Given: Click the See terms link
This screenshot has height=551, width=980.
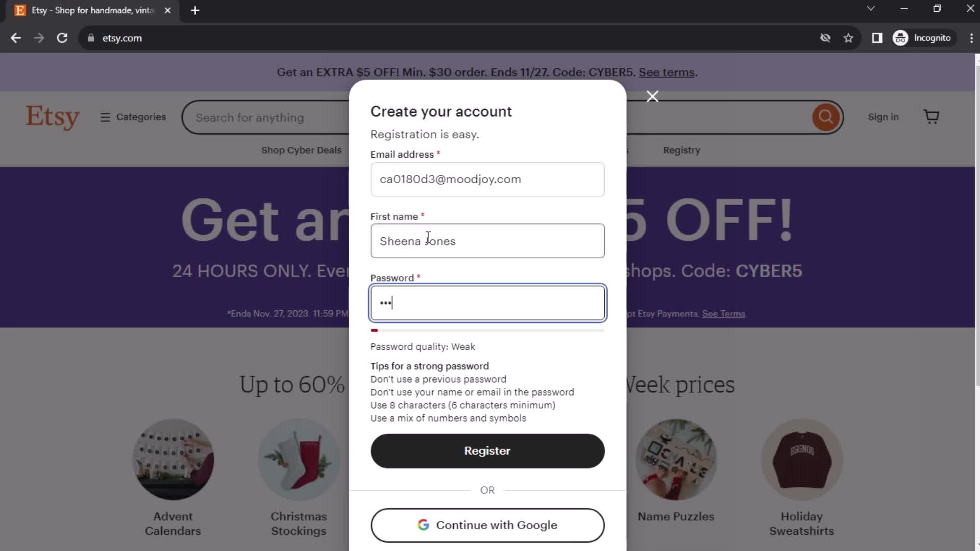Looking at the screenshot, I should click(x=666, y=72).
